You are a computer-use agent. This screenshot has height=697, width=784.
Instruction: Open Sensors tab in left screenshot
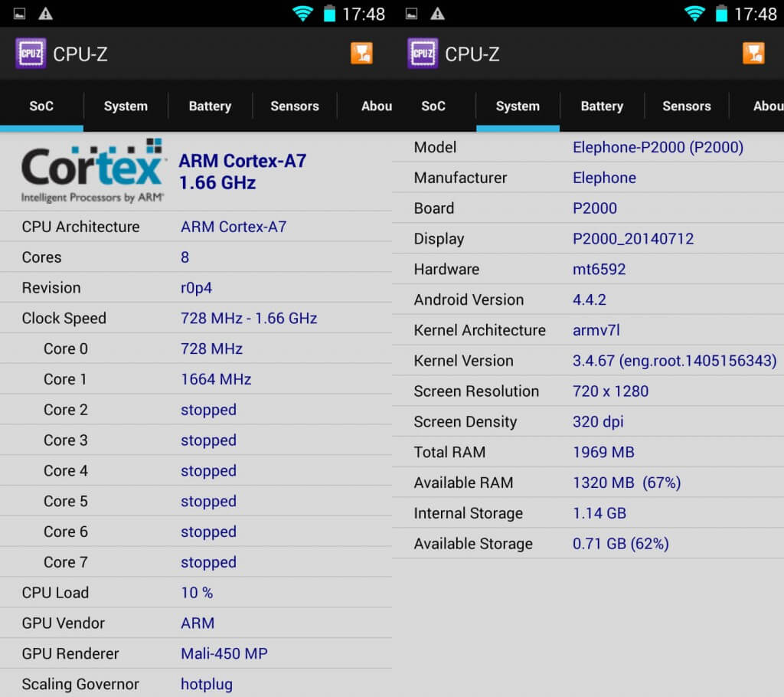pos(295,106)
